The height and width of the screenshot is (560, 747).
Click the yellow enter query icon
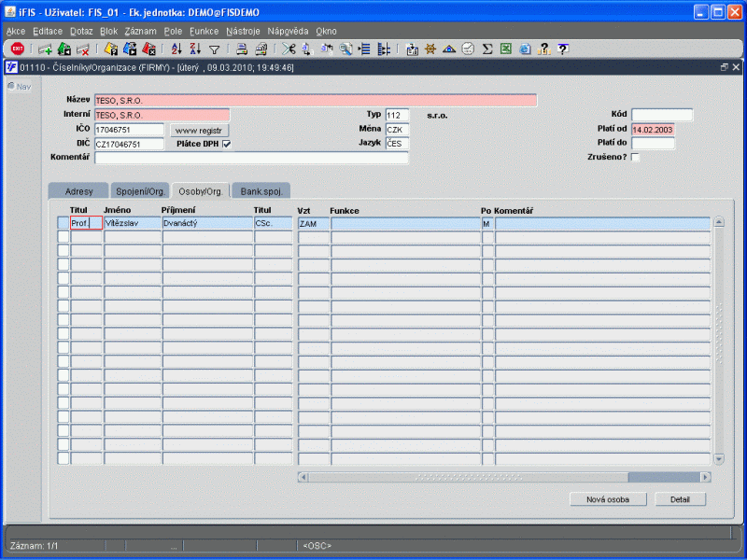(111, 49)
